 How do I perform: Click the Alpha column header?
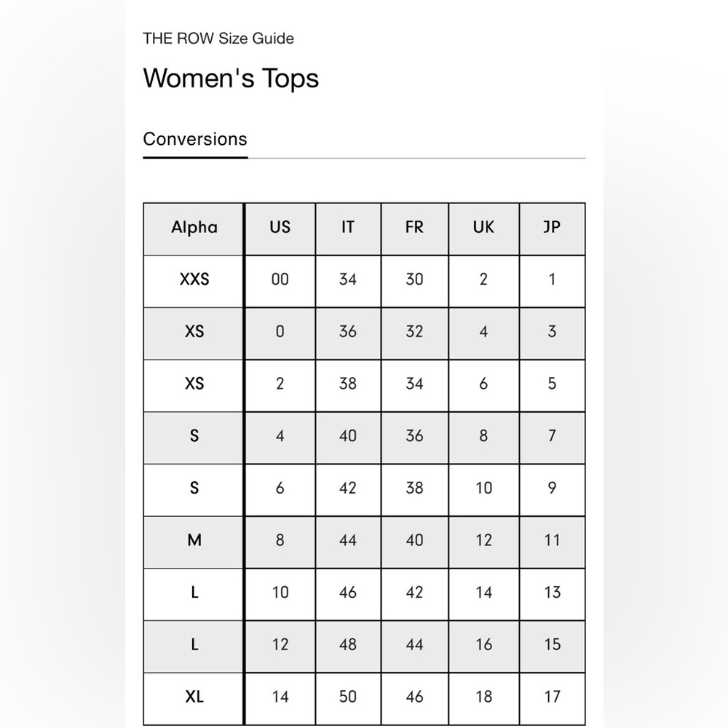pos(194,229)
